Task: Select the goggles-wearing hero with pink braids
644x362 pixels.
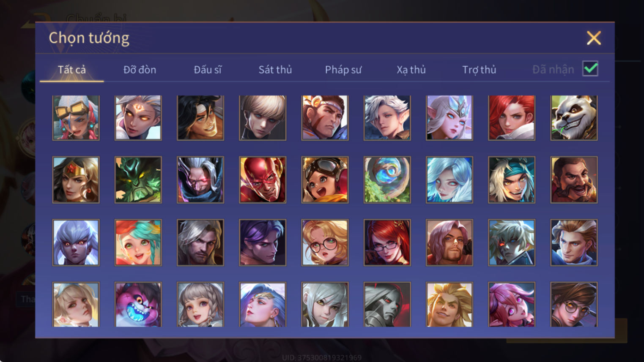Action: (x=76, y=117)
